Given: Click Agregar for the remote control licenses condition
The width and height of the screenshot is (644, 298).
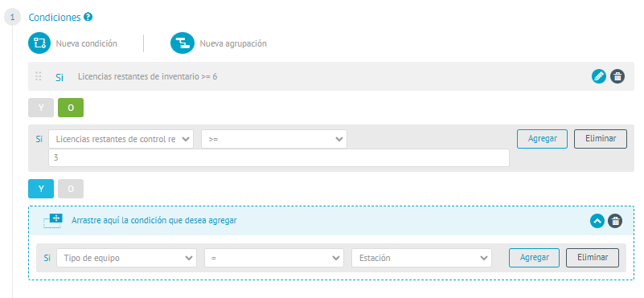Looking at the screenshot, I should click(542, 139).
